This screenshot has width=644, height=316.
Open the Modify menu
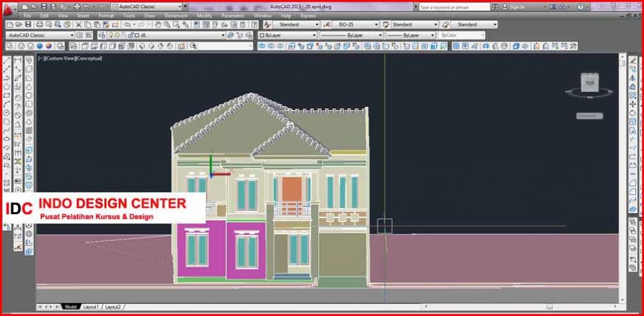click(x=204, y=16)
